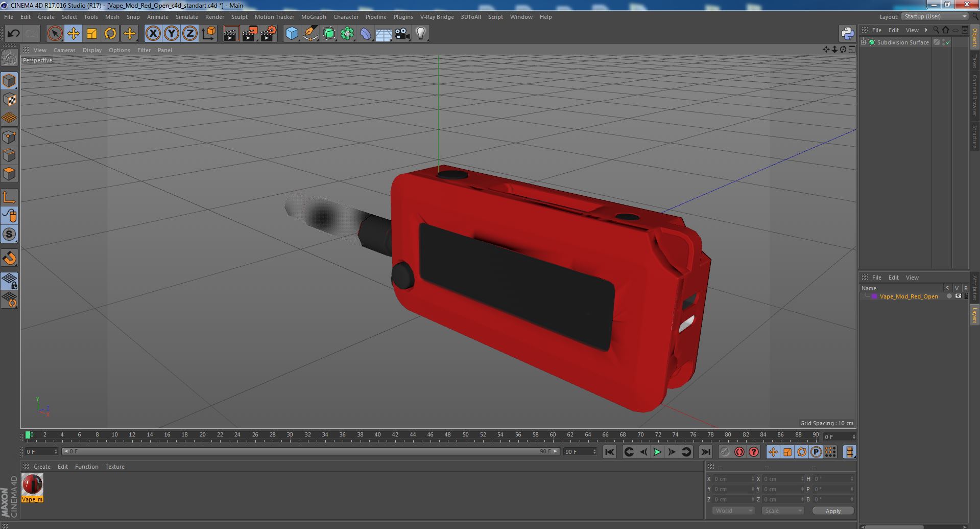Add a camera object
This screenshot has width=980, height=529.
pos(402,34)
